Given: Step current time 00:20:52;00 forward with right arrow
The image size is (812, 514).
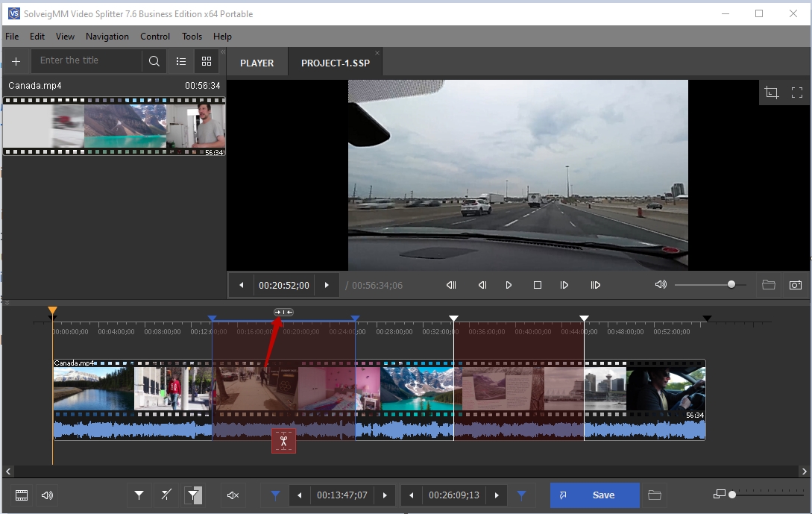Looking at the screenshot, I should [x=326, y=285].
